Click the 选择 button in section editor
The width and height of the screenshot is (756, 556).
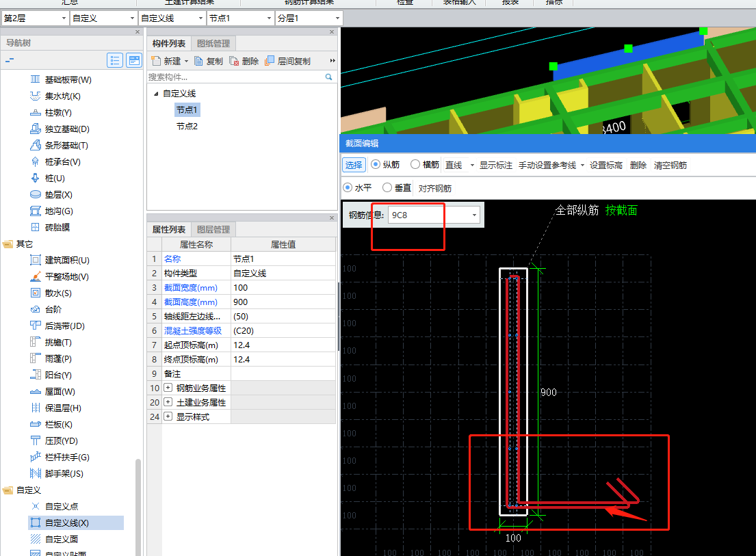click(354, 165)
